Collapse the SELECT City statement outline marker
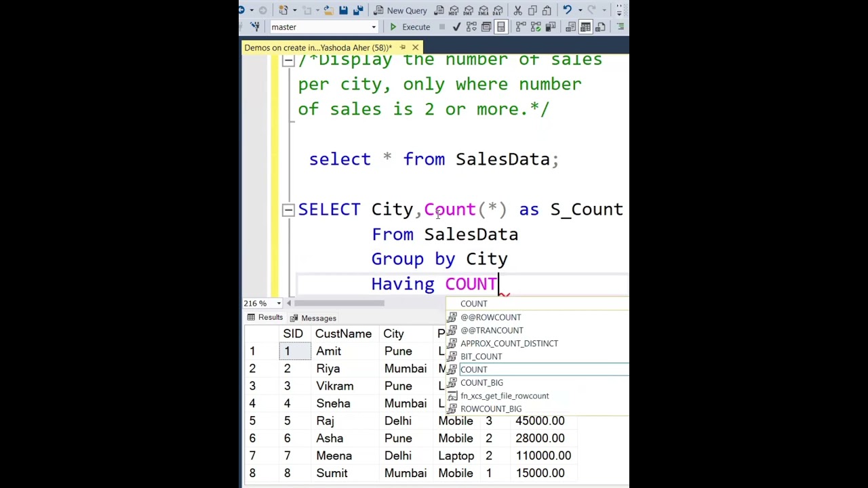This screenshot has height=488, width=868. [x=288, y=210]
